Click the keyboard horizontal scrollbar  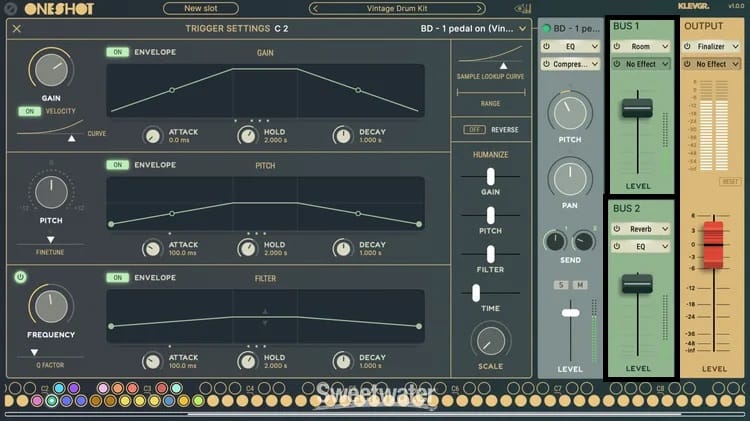tap(434, 414)
